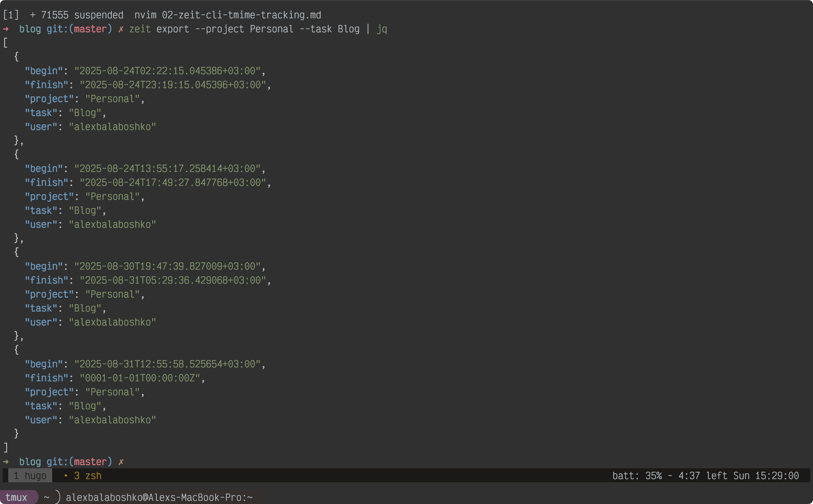Switch to tmux window 1 hugo
The height and width of the screenshot is (504, 813).
[x=30, y=476]
